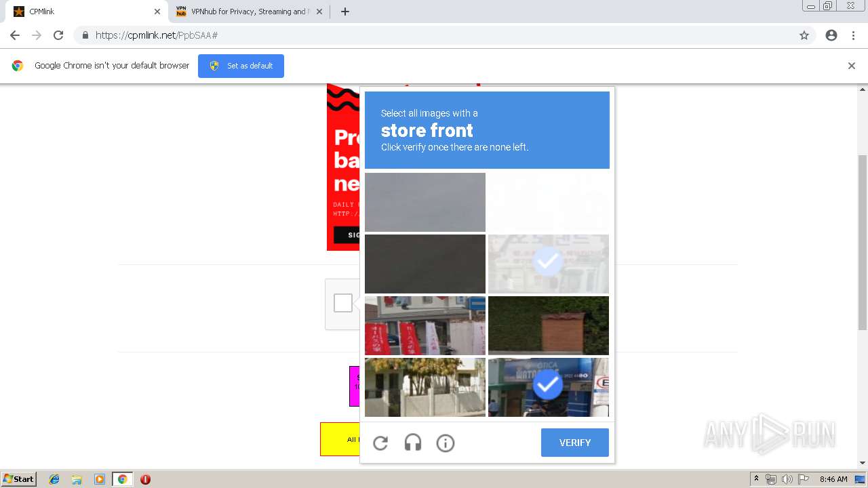Viewport: 868px width, 488px height.
Task: Deselect the checked blue shop sign tile
Action: [549, 387]
